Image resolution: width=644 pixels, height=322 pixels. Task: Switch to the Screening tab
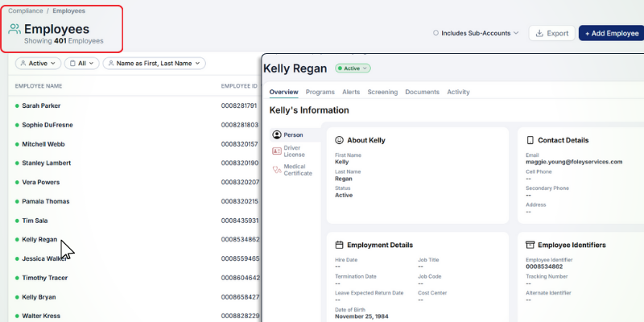coord(382,92)
